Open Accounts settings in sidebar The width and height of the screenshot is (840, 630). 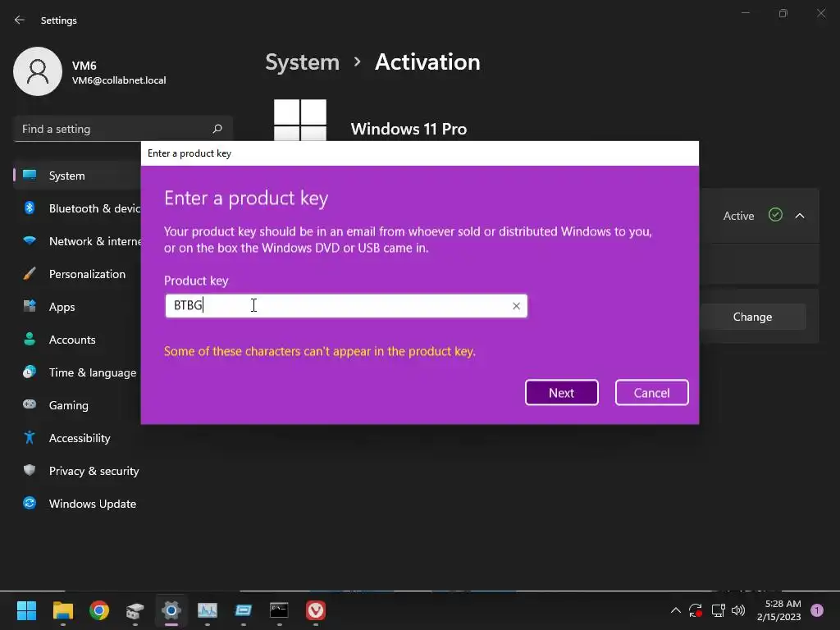pos(78,340)
